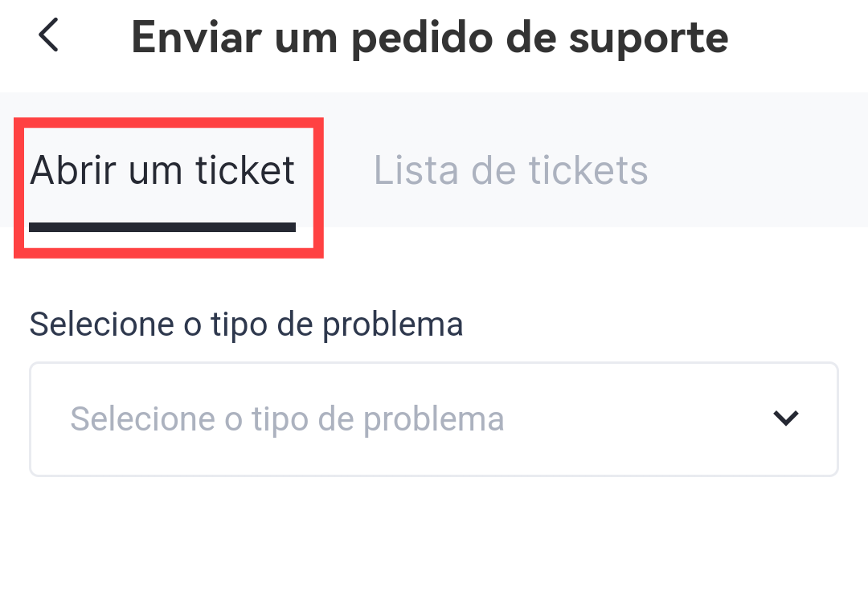Open the 'Abrir um ticket' tab
The image size is (868, 604).
162,171
